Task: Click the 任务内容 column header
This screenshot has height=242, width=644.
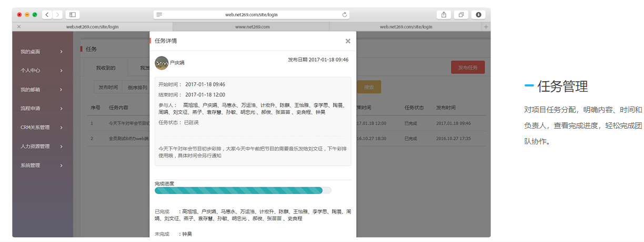Action: pos(118,108)
